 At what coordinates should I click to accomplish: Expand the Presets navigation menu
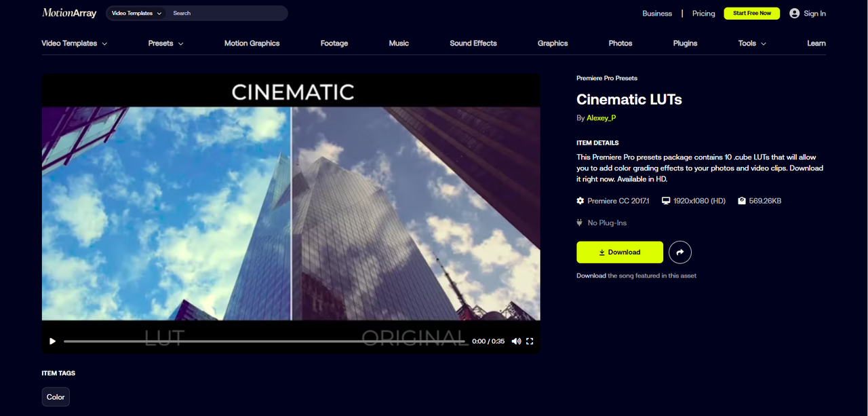[165, 43]
